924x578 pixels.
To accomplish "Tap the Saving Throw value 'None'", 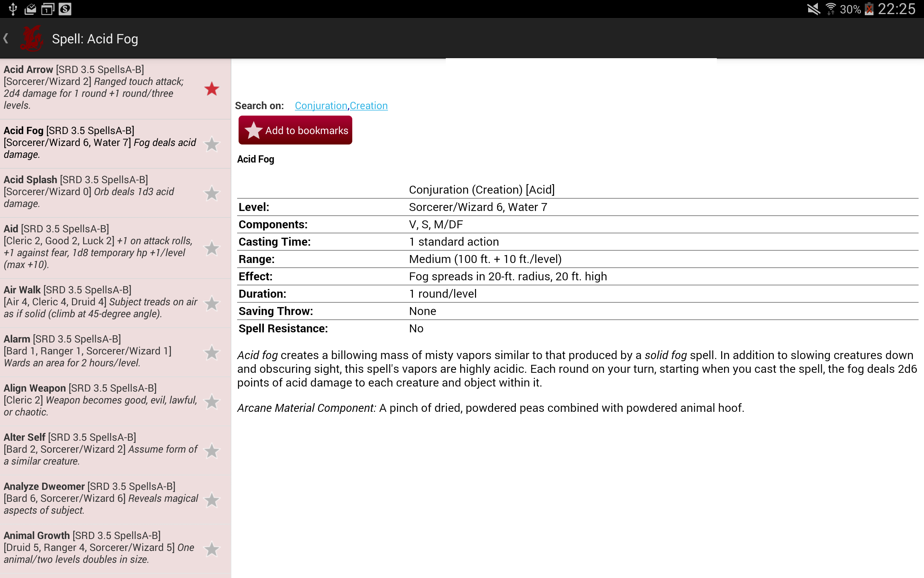I will pos(422,311).
